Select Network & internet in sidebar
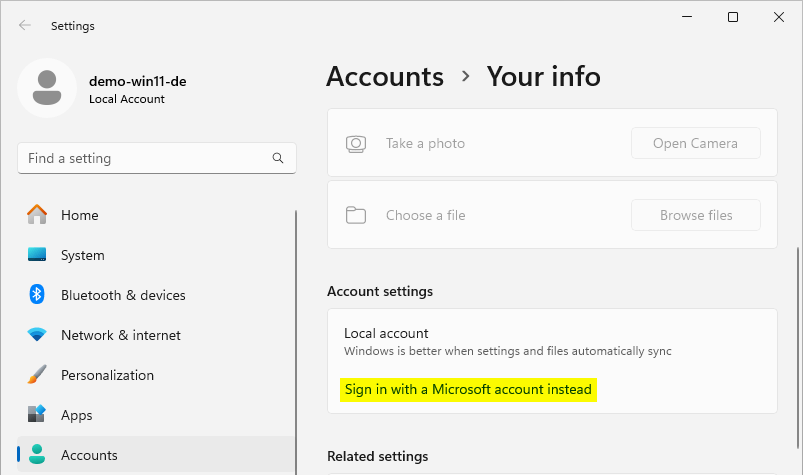Screen dimensions: 803x475 (156, 335)
